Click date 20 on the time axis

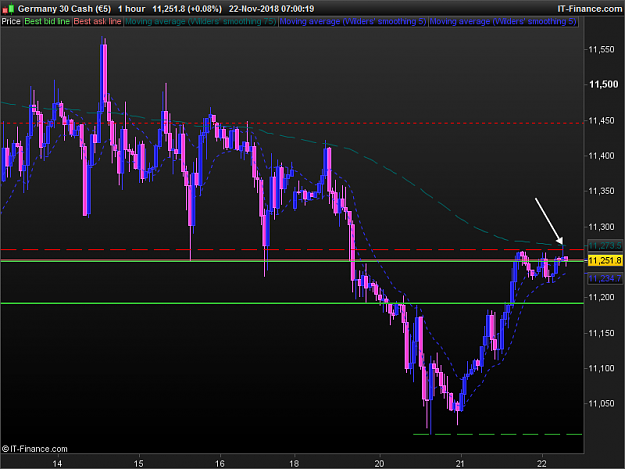(x=379, y=463)
